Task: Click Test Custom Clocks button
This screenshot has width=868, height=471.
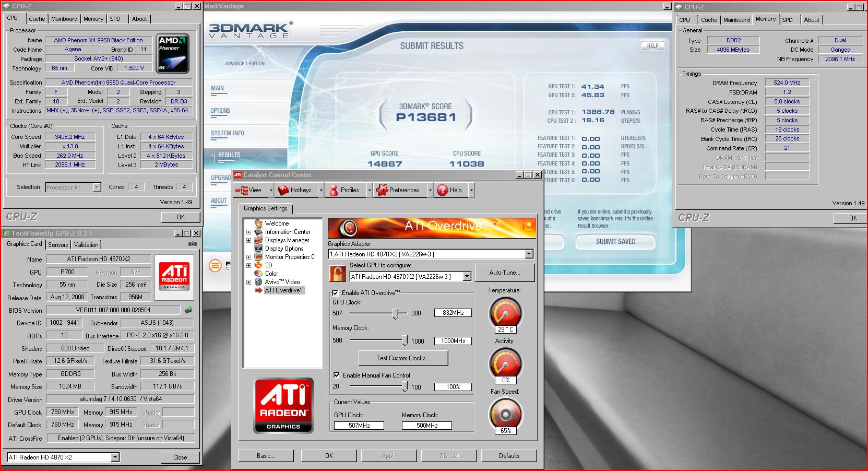Action: (403, 358)
